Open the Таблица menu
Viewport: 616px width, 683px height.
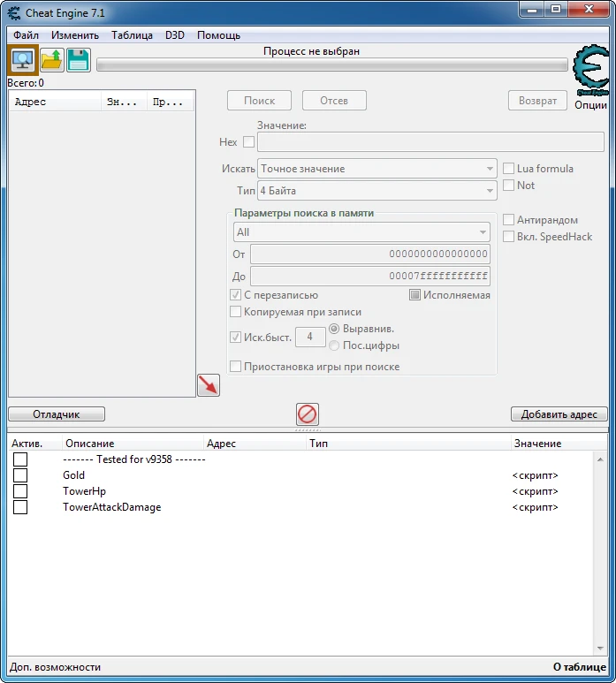pos(132,35)
